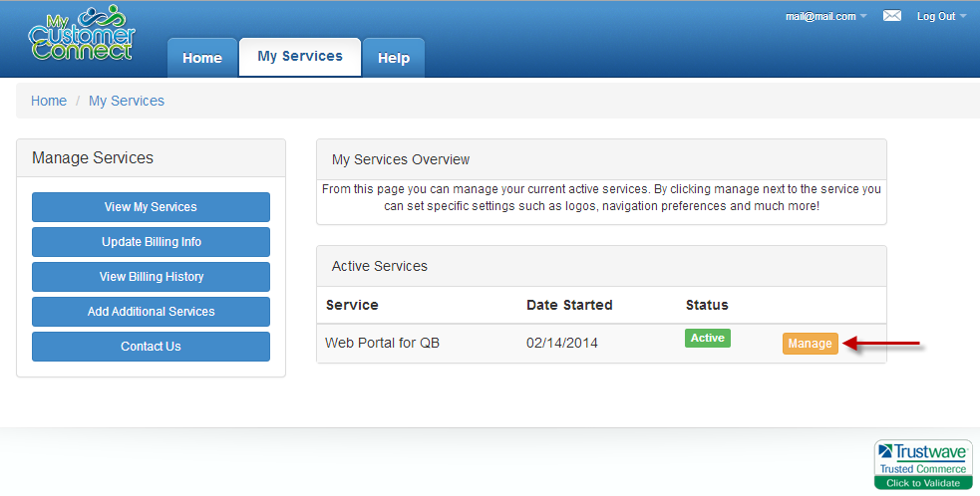Viewport: 980px width, 496px height.
Task: Click the Contact Us button
Action: pyautogui.click(x=151, y=347)
